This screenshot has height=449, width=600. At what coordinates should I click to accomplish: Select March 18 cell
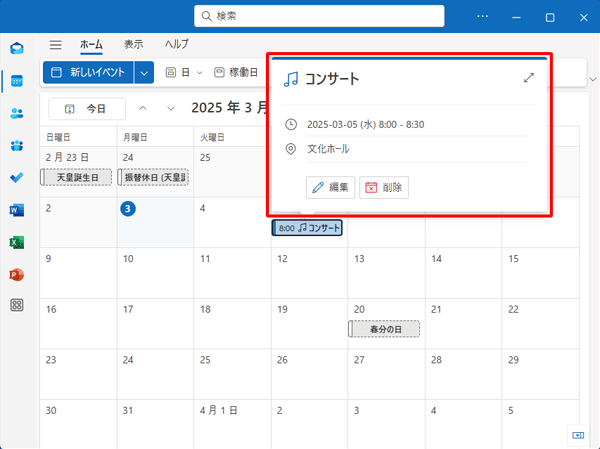pyautogui.click(x=232, y=323)
